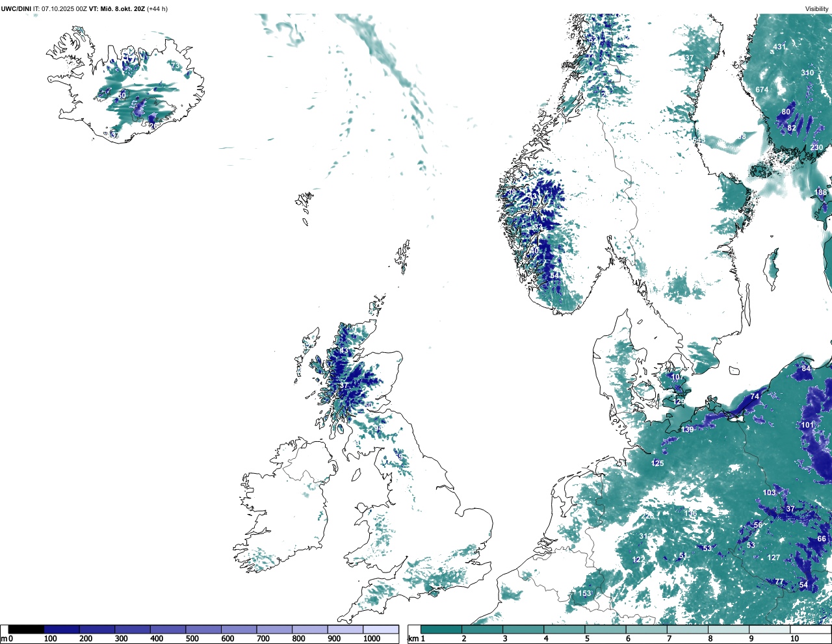Click the '1000' tick label in meter legend
832x644 pixels.
371,639
